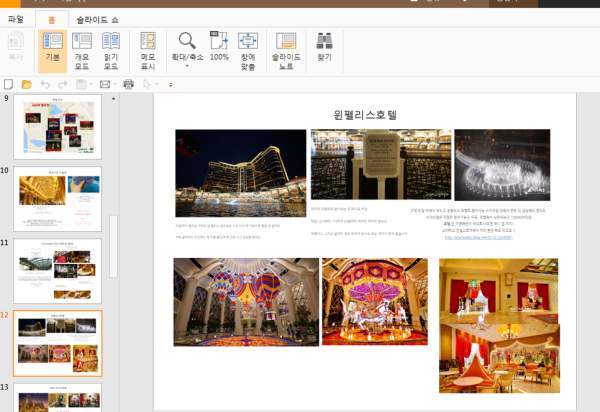Create a new blank document icon
The image size is (600, 412).
pos(8,84)
